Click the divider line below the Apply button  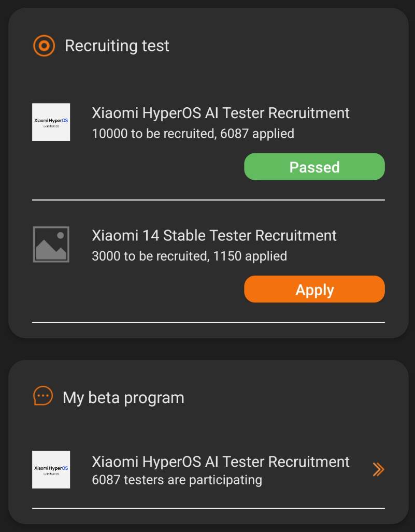[x=208, y=322]
